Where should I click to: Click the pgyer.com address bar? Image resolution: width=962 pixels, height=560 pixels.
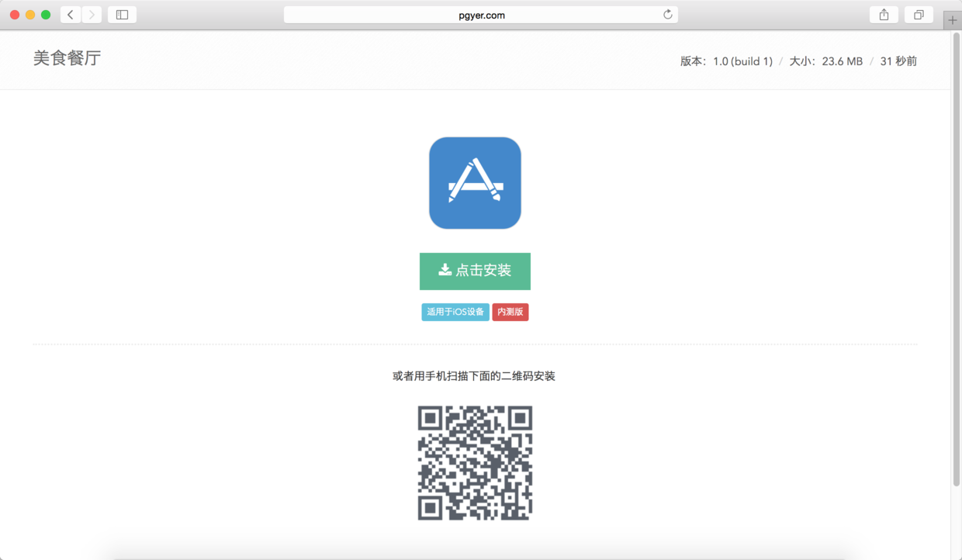[481, 15]
